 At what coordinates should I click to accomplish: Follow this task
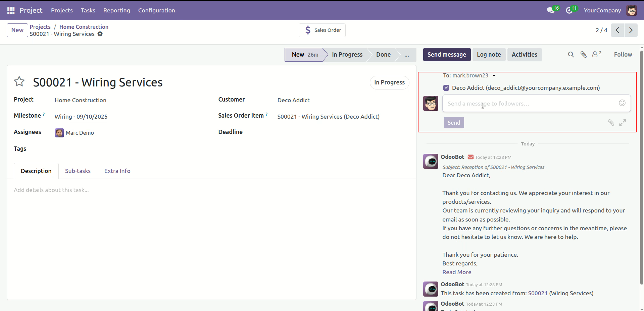click(623, 55)
